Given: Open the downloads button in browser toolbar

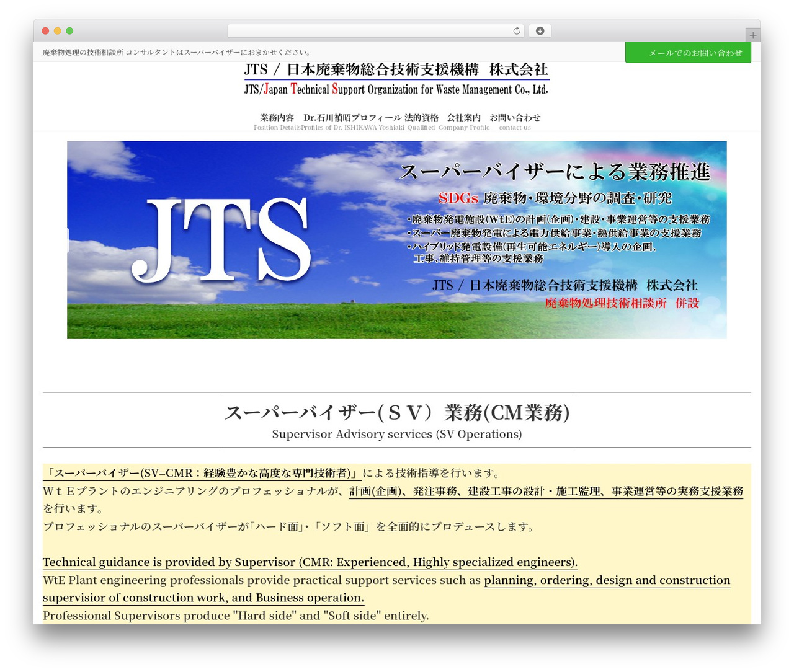Looking at the screenshot, I should click(540, 31).
